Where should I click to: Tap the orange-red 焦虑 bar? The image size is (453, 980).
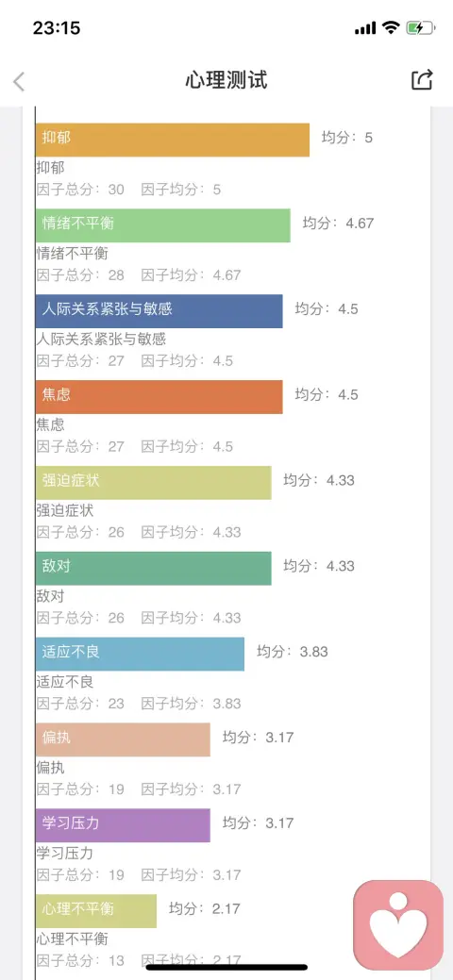(x=159, y=396)
